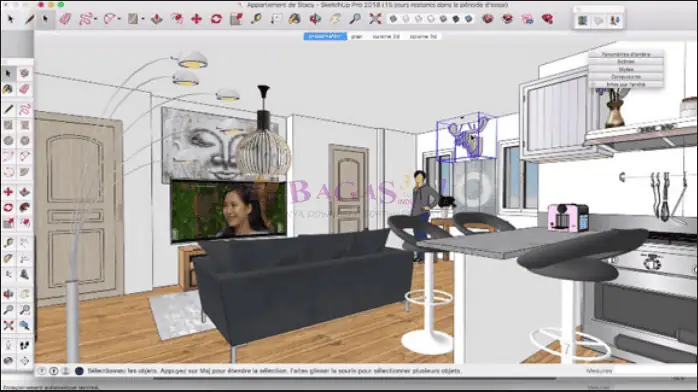Select Walk footprints tool in left palette
The width and height of the screenshot is (698, 392).
click(24, 345)
